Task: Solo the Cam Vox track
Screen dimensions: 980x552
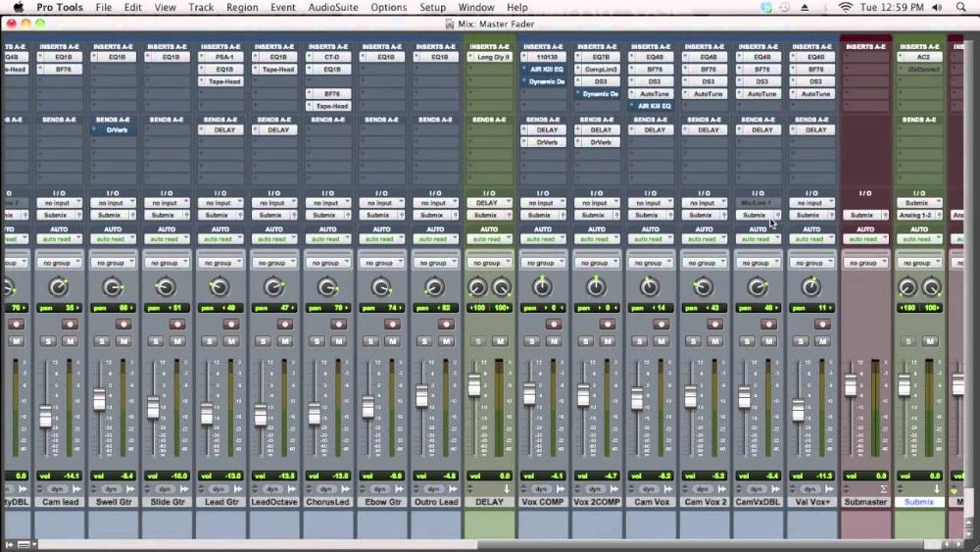Action: tap(639, 340)
